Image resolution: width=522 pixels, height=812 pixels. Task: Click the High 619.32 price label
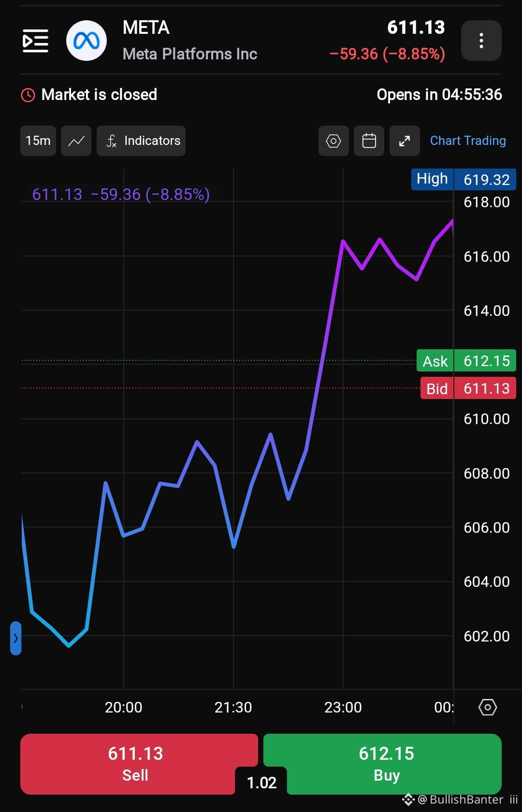click(464, 179)
